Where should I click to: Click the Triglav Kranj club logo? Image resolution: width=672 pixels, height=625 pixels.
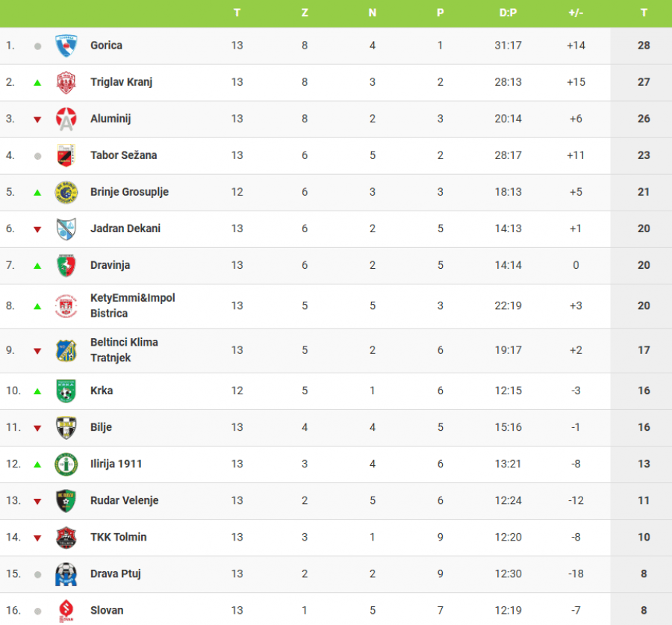coord(66,82)
